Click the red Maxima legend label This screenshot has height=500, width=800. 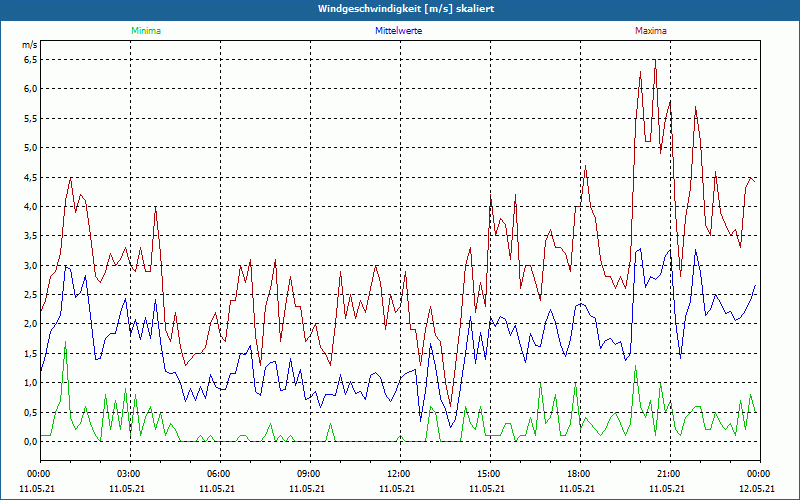pyautogui.click(x=651, y=31)
